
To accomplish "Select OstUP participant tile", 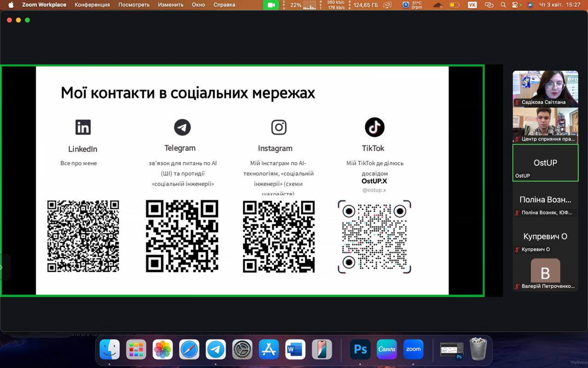I will point(545,163).
